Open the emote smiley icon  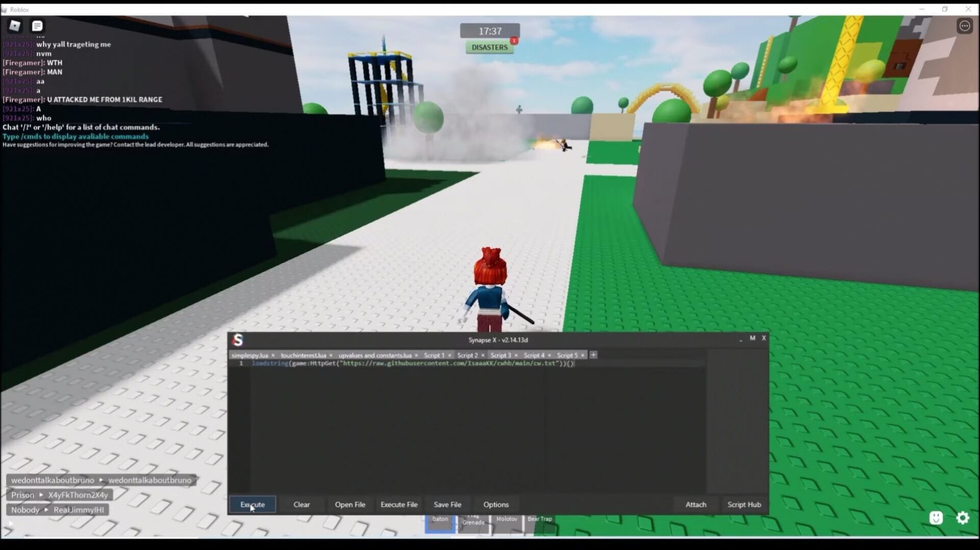pyautogui.click(x=936, y=518)
